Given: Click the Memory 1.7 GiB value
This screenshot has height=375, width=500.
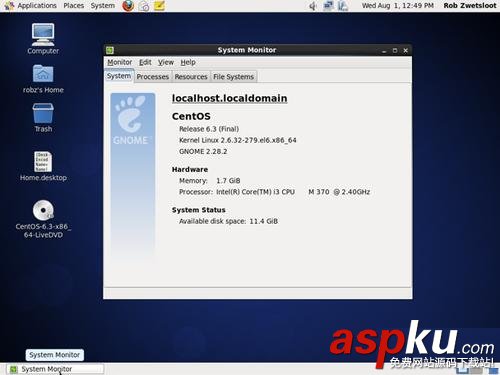Looking at the screenshot, I should click(x=228, y=181).
